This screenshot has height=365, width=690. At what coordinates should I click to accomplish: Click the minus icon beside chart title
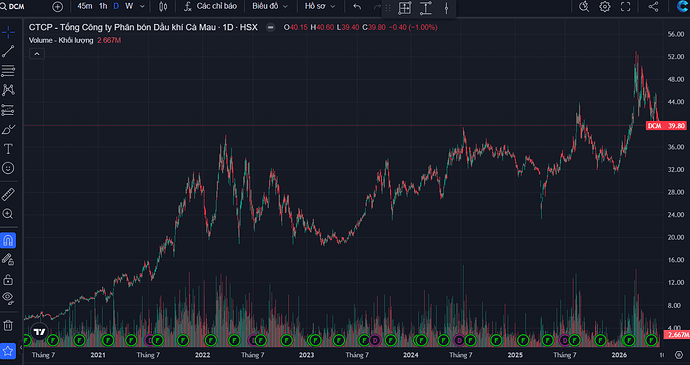(271, 27)
